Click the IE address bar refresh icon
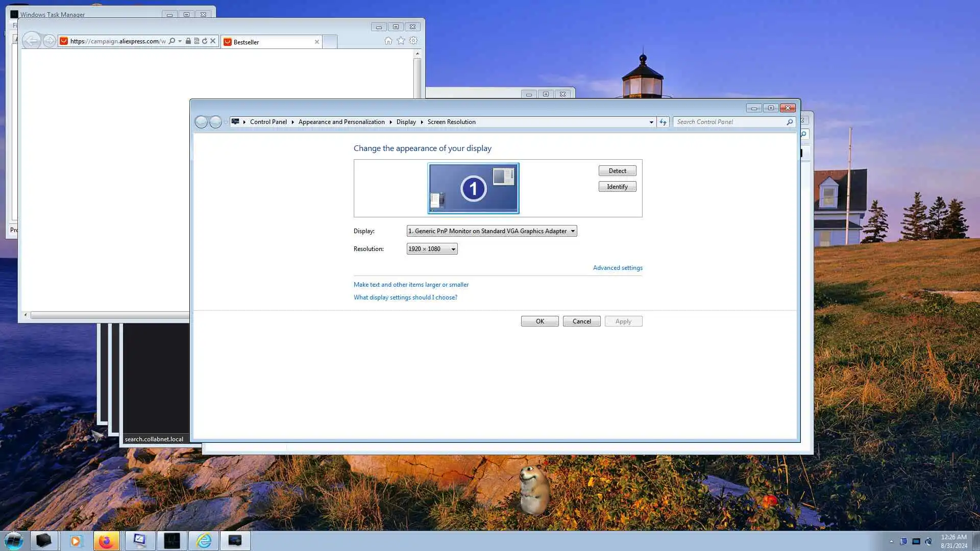The width and height of the screenshot is (980, 551). coord(205,41)
